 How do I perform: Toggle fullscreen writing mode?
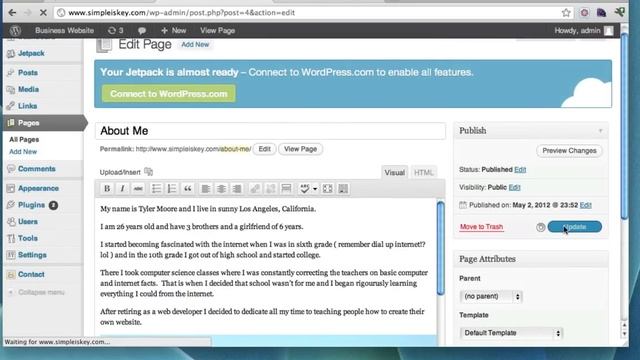coord(328,189)
